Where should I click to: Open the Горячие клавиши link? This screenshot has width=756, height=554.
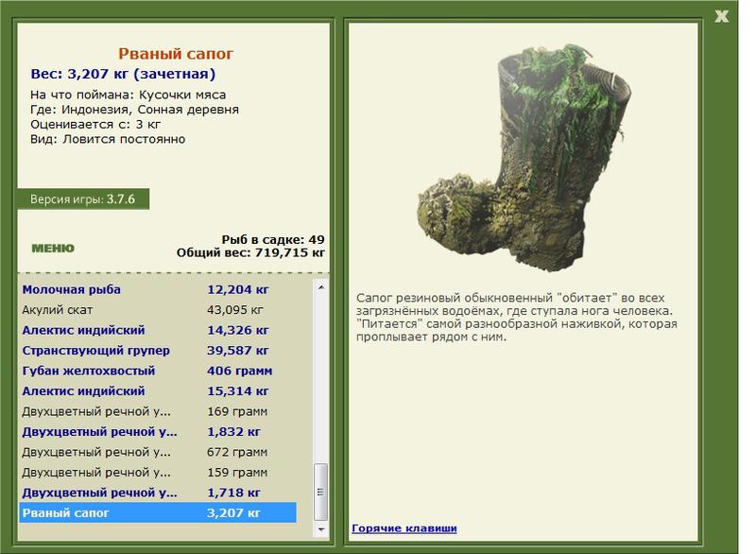(404, 528)
